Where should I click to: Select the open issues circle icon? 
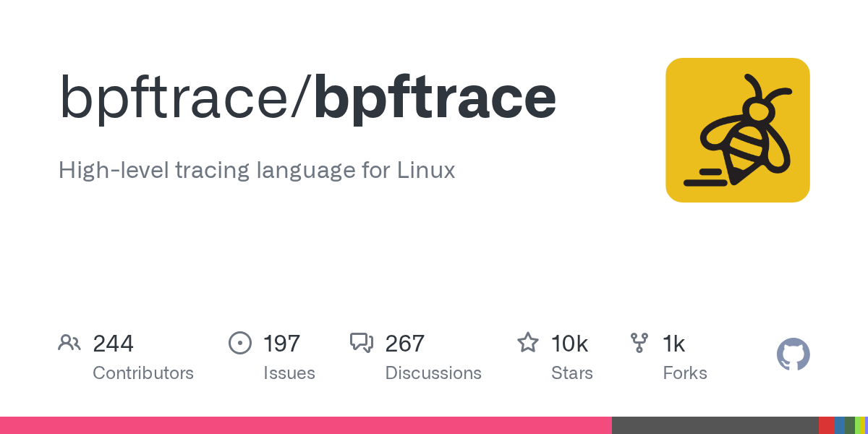(240, 342)
